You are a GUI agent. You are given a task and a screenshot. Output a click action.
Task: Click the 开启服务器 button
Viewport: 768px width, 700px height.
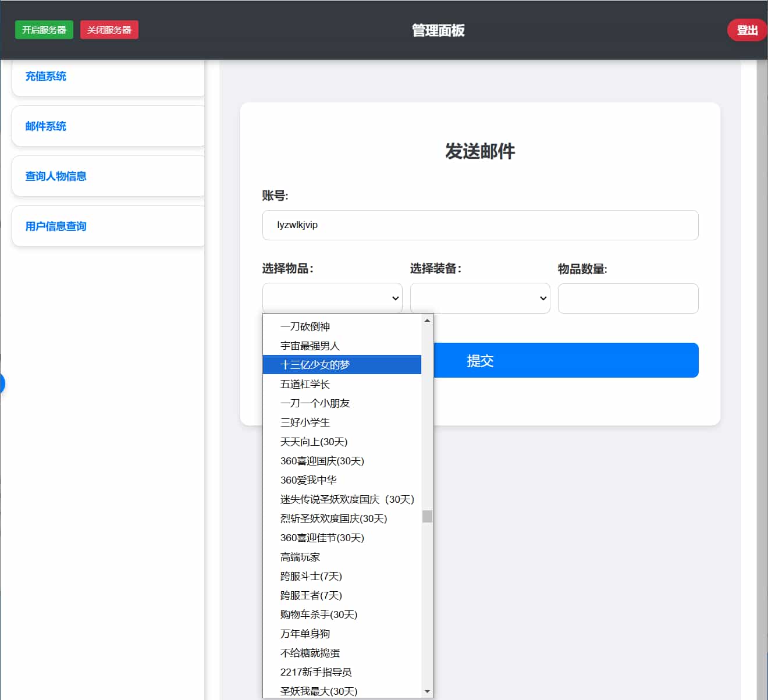click(x=44, y=30)
